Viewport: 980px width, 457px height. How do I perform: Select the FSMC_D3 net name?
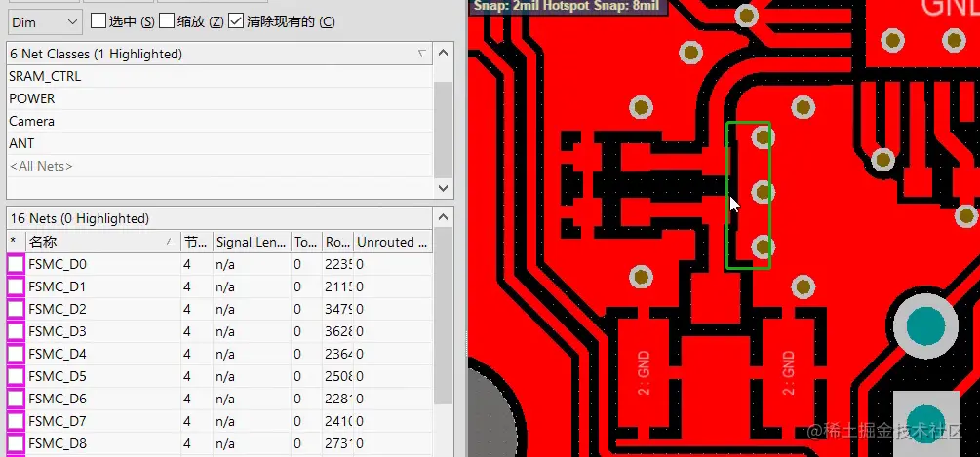point(58,331)
